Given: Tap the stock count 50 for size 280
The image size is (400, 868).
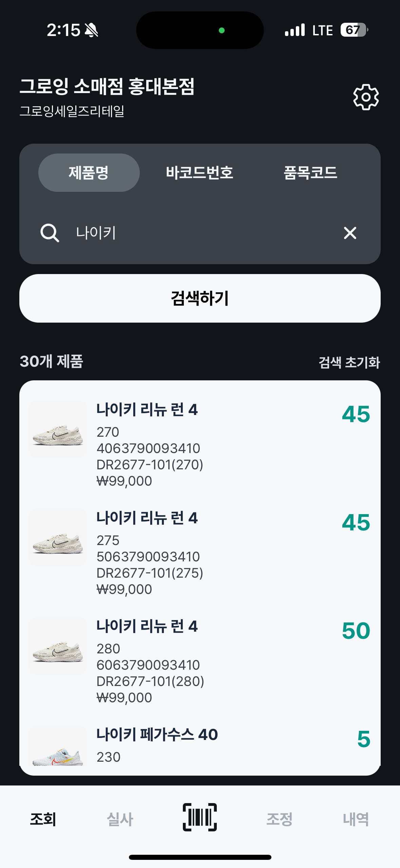Looking at the screenshot, I should tap(356, 631).
